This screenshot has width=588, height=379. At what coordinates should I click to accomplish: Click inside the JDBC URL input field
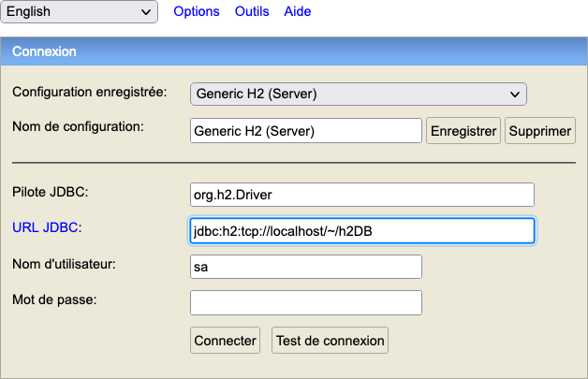click(x=362, y=230)
